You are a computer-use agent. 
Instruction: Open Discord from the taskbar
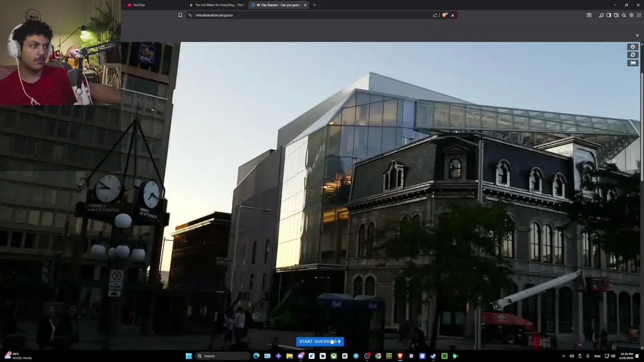tap(300, 356)
